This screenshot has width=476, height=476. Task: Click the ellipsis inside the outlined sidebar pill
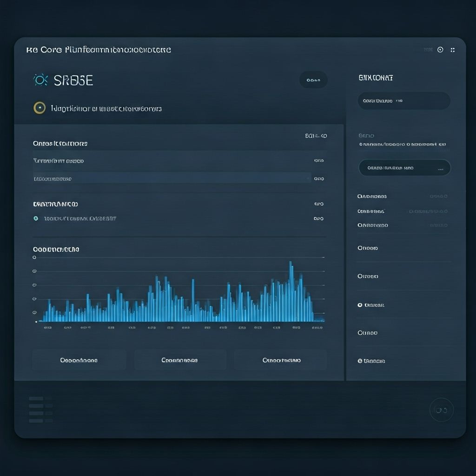point(440,168)
